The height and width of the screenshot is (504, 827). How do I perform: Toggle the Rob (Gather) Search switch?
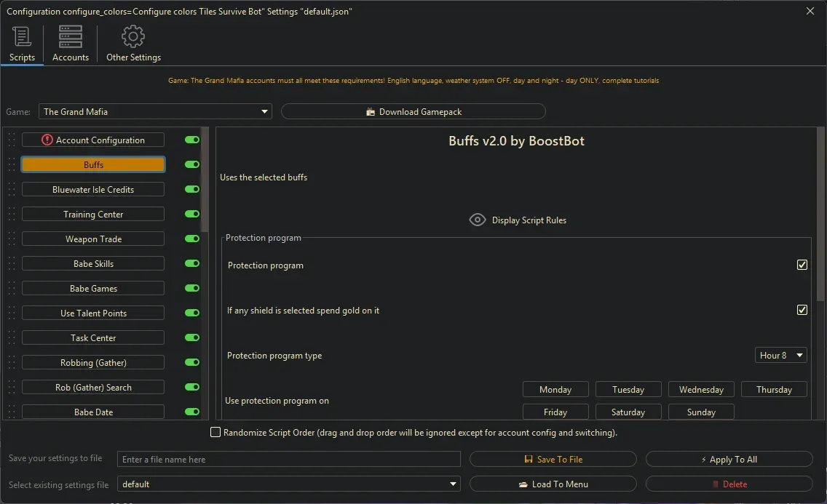coord(192,387)
